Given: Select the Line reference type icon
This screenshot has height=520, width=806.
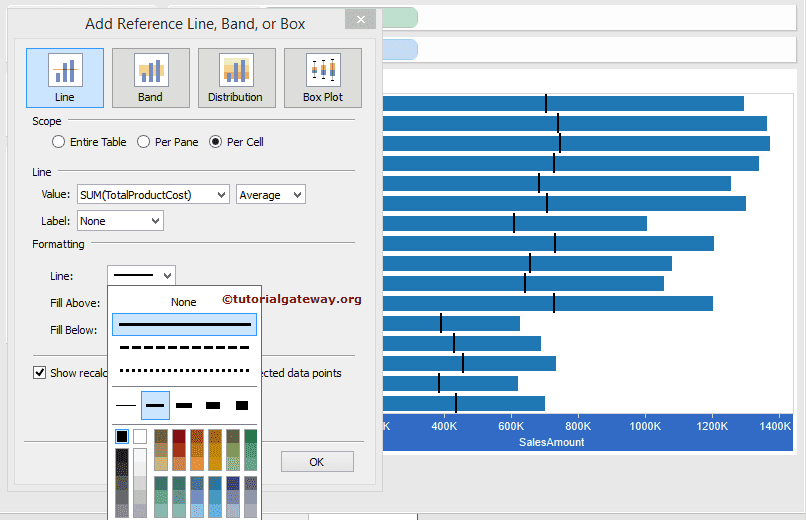Looking at the screenshot, I should coord(65,77).
